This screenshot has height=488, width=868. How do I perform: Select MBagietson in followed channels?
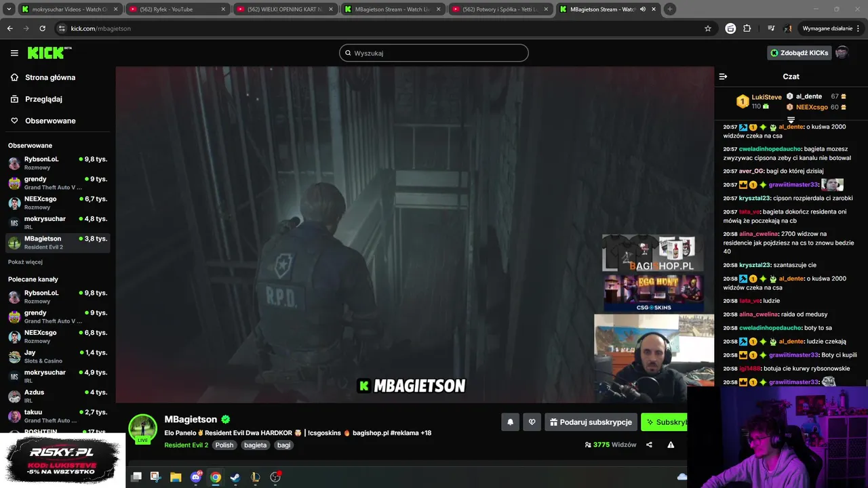click(58, 243)
